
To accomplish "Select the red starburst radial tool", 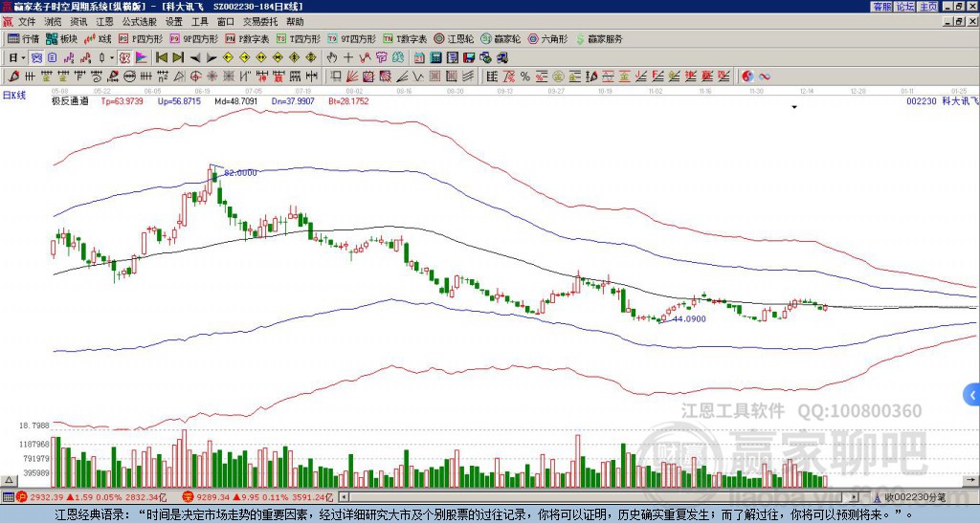I will tap(212, 76).
